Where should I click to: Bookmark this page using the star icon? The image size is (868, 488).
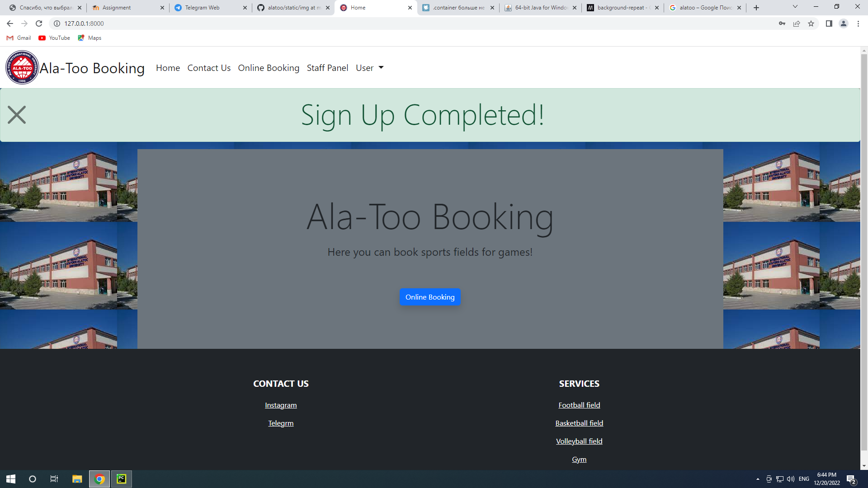coord(811,23)
